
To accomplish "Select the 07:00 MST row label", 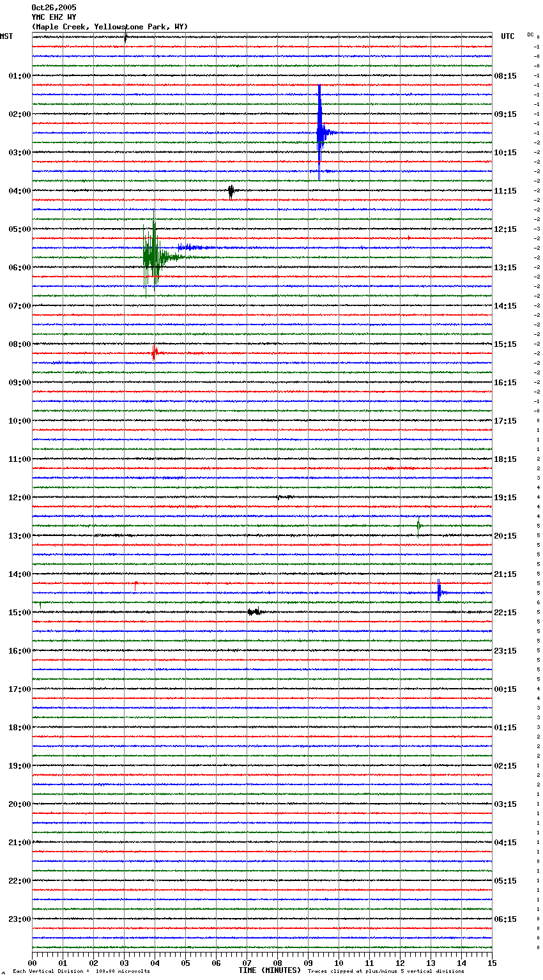I will pos(20,306).
